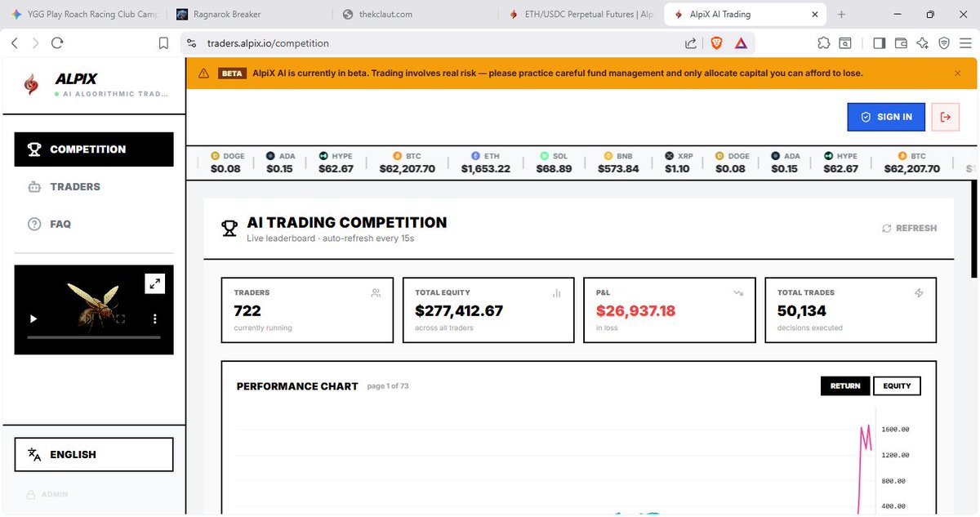Open the browser extensions puzzle icon
980x517 pixels.
point(823,43)
